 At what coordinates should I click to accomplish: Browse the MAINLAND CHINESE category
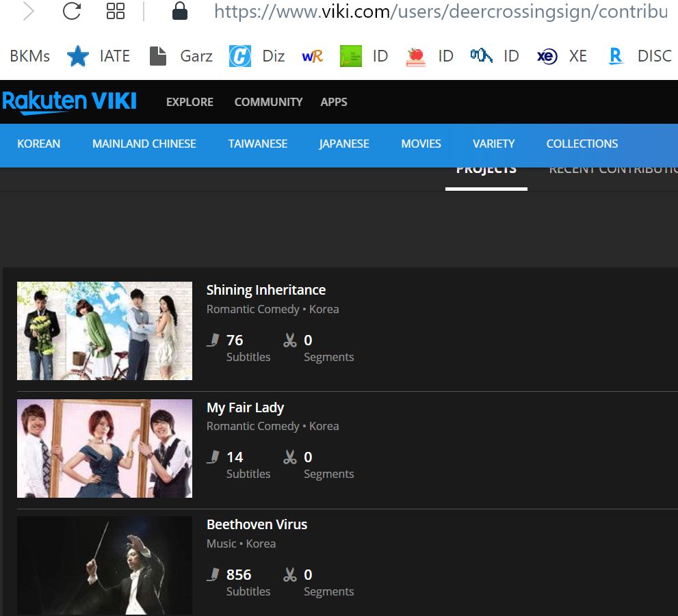coord(144,144)
